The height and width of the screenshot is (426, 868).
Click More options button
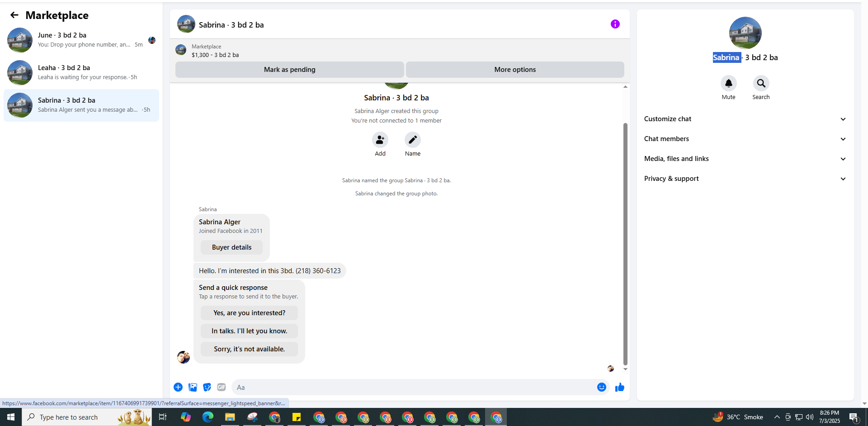pyautogui.click(x=515, y=70)
